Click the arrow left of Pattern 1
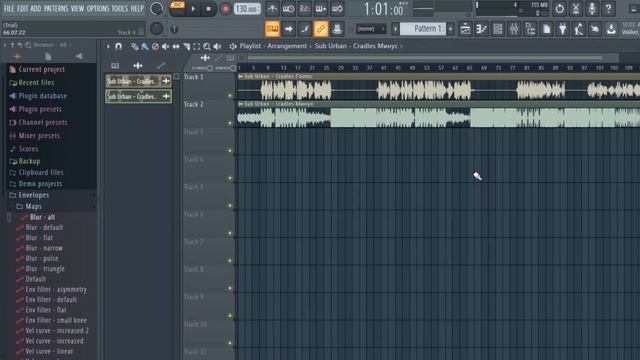Image resolution: width=640 pixels, height=360 pixels. pyautogui.click(x=395, y=29)
